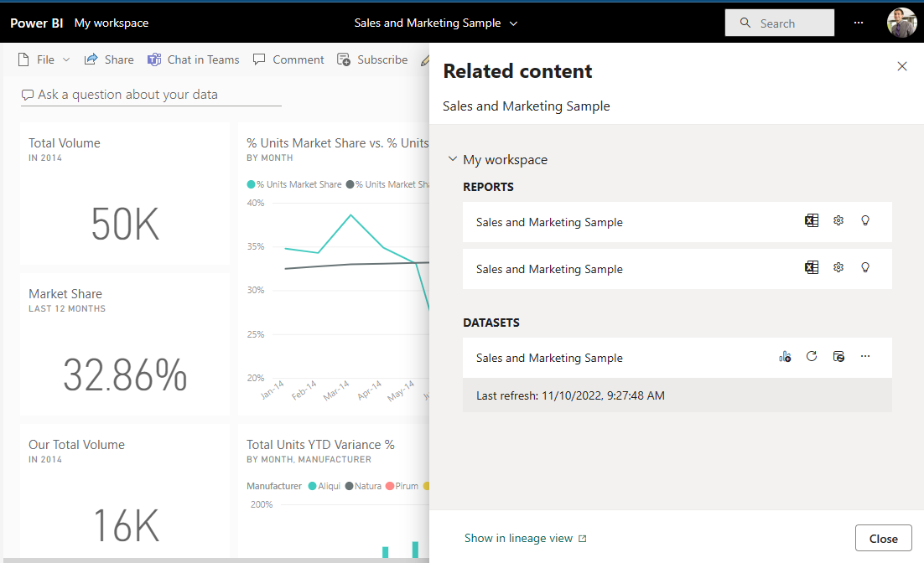Click the ask a question input field
The height and width of the screenshot is (563, 924).
click(151, 95)
